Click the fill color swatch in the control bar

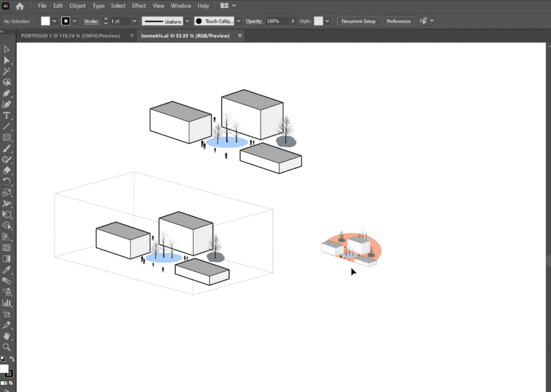[x=46, y=21]
